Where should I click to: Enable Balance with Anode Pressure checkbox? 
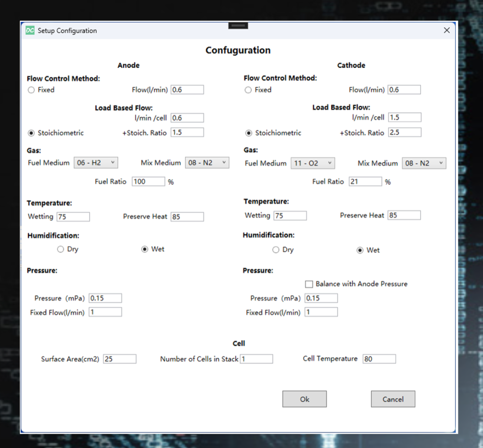click(309, 284)
